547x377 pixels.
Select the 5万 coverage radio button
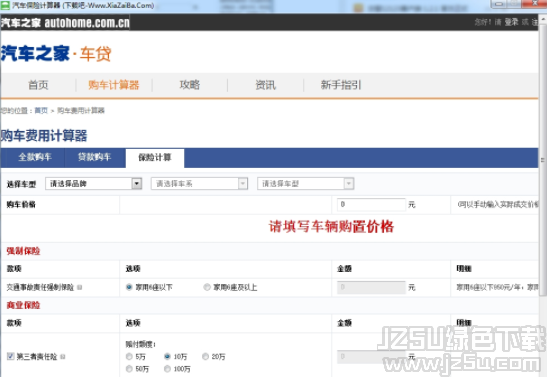coord(129,356)
